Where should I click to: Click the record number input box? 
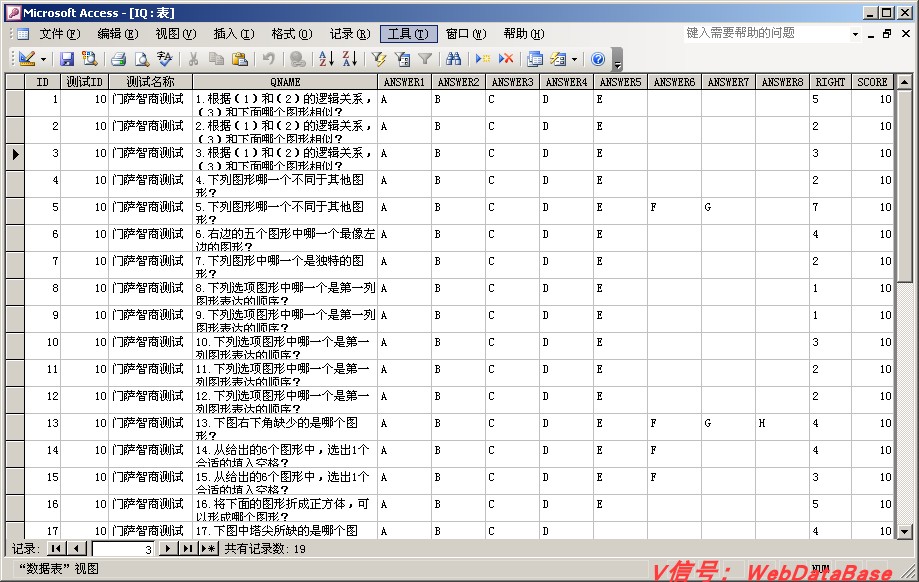[x=123, y=549]
